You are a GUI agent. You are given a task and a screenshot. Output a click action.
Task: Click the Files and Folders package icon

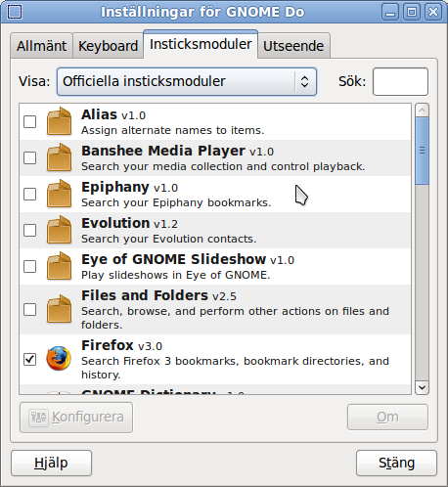59,309
